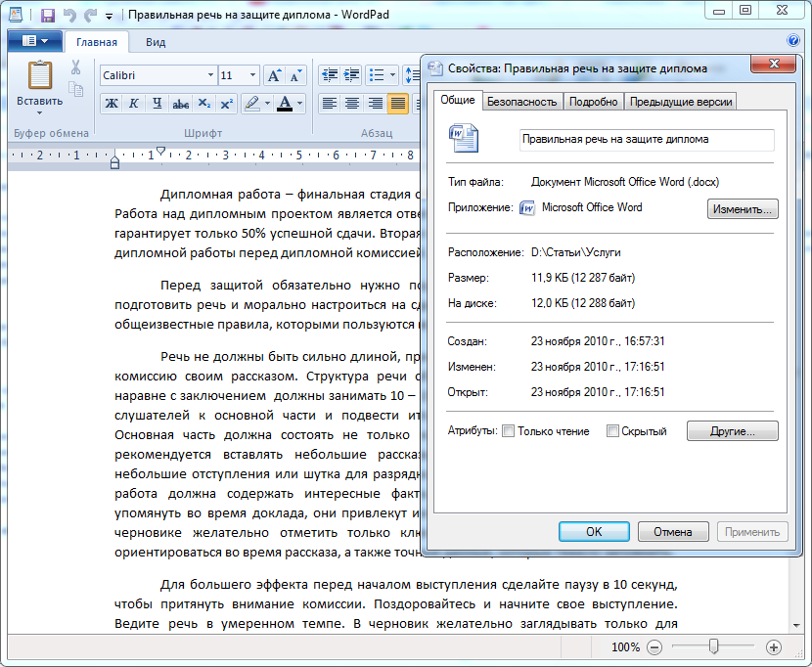This screenshot has height=667, width=812.
Task: Align text to center
Action: (x=351, y=104)
